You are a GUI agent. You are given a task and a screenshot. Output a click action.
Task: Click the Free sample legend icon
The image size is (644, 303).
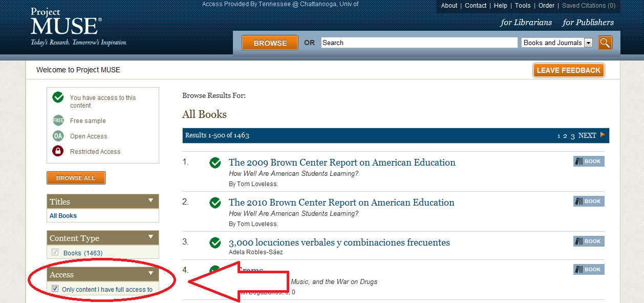coord(58,120)
